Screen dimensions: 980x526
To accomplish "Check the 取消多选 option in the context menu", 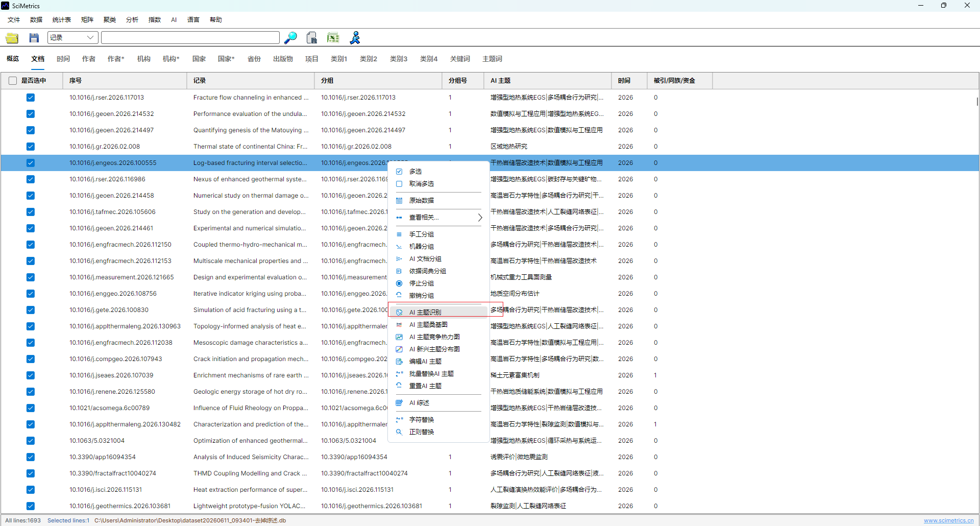I will (x=399, y=184).
